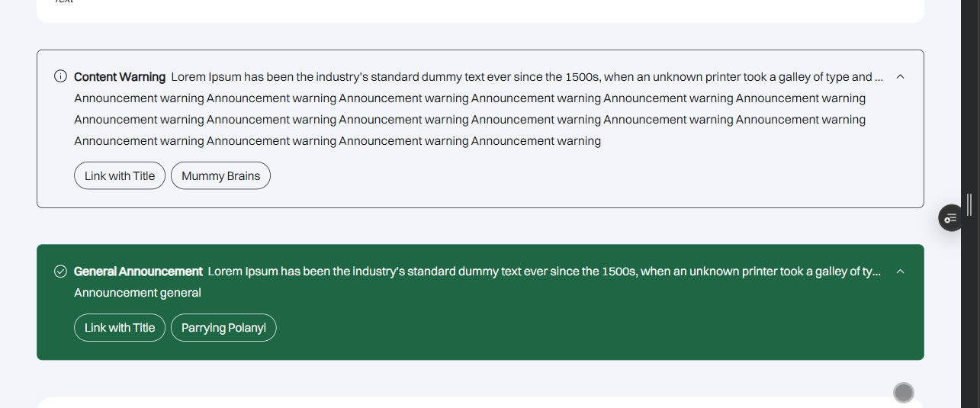Click the info icon beside Content Warning
The image size is (980, 408).
click(61, 76)
